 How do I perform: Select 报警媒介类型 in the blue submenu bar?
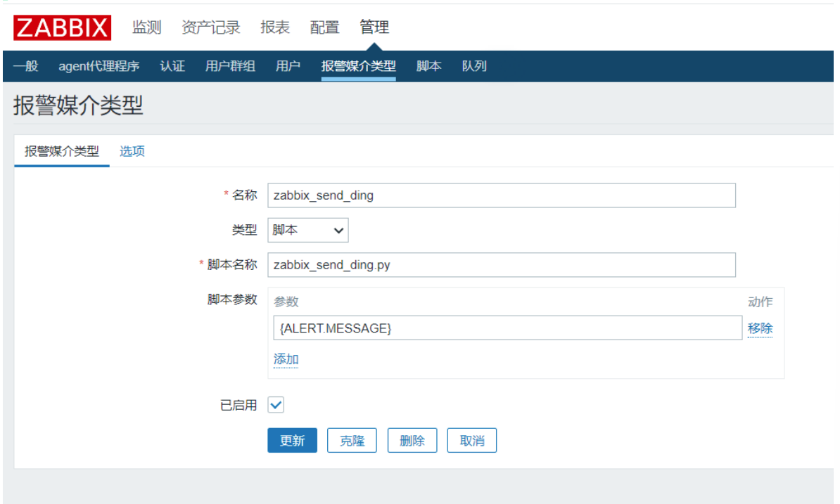pyautogui.click(x=358, y=66)
